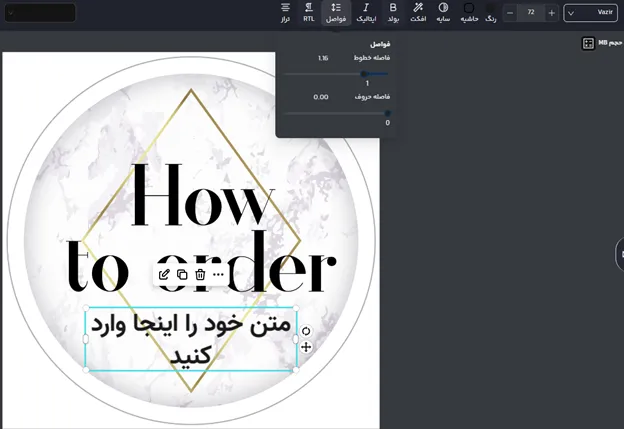
Task: Open the text color (رنگ) picker
Action: tap(491, 12)
